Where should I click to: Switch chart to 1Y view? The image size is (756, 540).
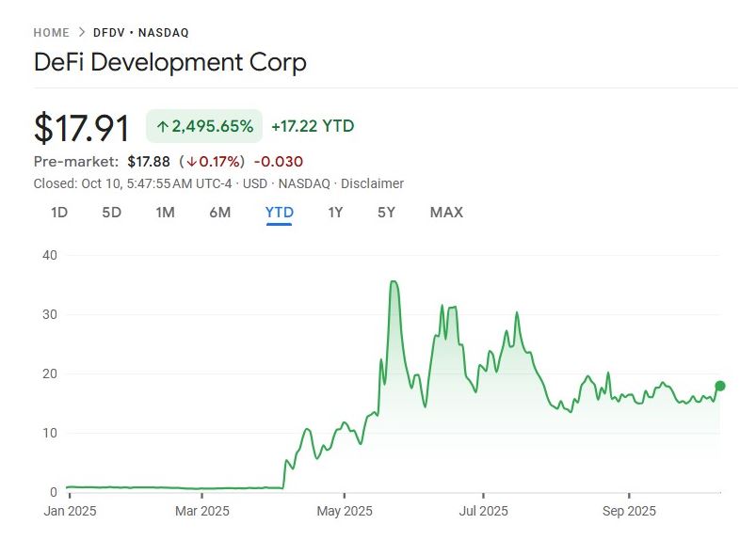click(335, 213)
